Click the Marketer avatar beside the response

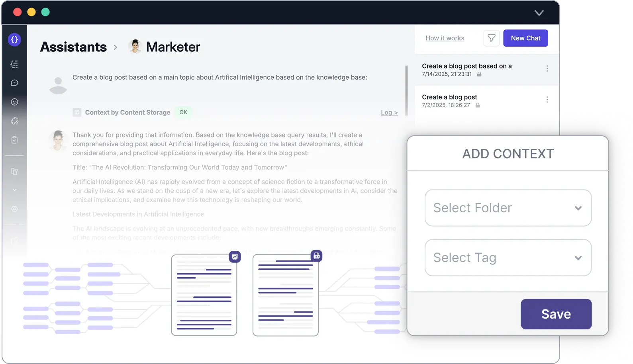(x=58, y=140)
